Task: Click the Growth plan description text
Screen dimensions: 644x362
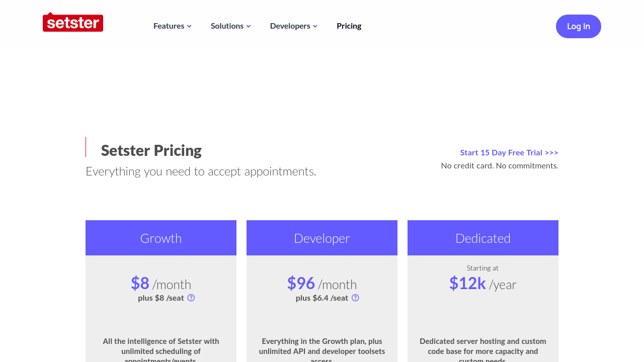Action: pos(161,350)
